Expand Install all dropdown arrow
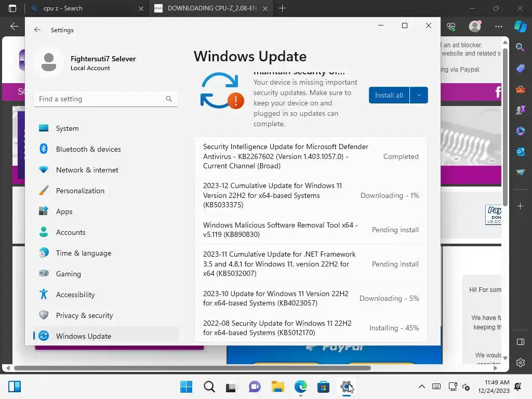Viewport: 532px width, 399px height. tap(419, 95)
